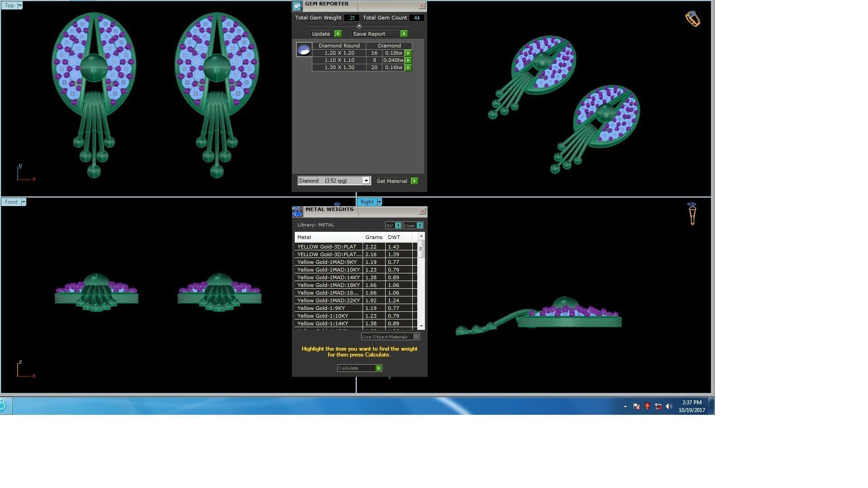Click the metal list scrollbar down arrow
The image size is (868, 488).
point(421,326)
